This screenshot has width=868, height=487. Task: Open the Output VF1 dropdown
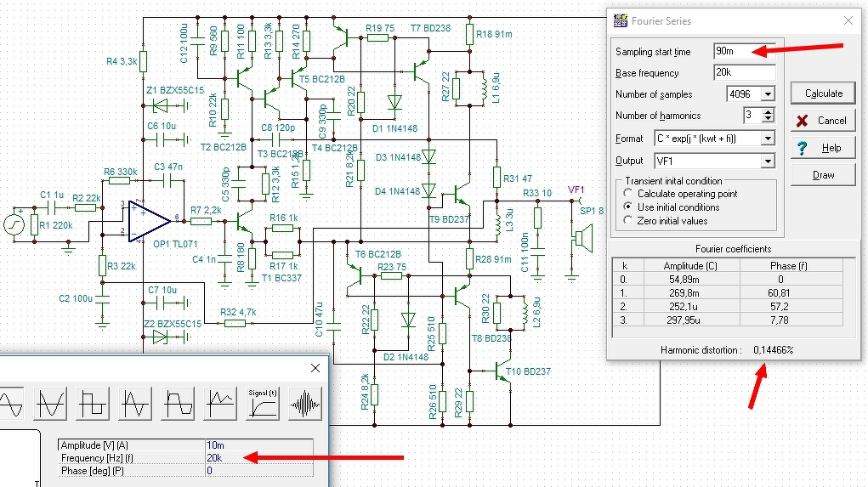(x=768, y=161)
